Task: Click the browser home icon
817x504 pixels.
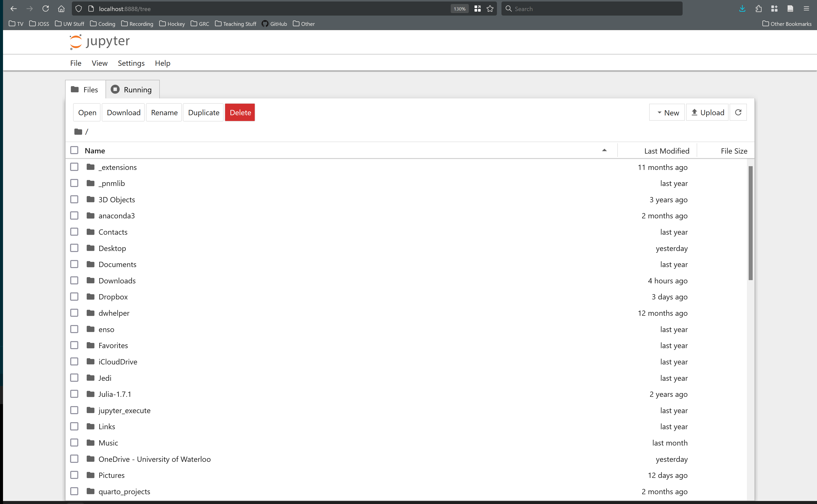Action: [61, 9]
